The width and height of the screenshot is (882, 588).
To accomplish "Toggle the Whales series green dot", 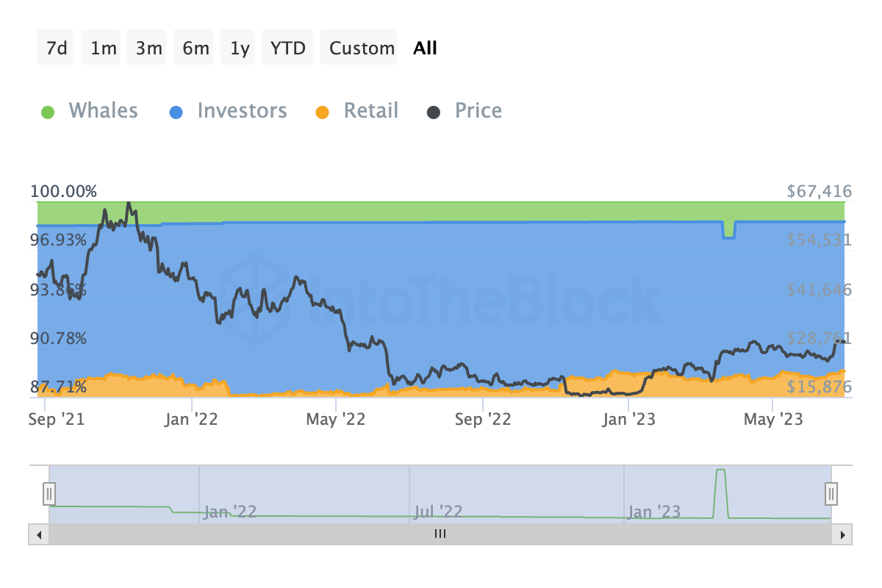I will pos(48,112).
